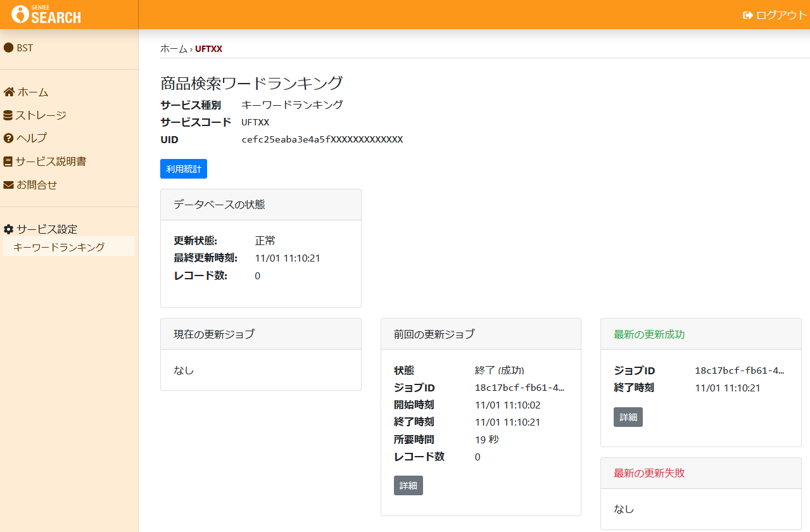
Task: Click the 最新の更新失敗 header
Action: (701, 473)
